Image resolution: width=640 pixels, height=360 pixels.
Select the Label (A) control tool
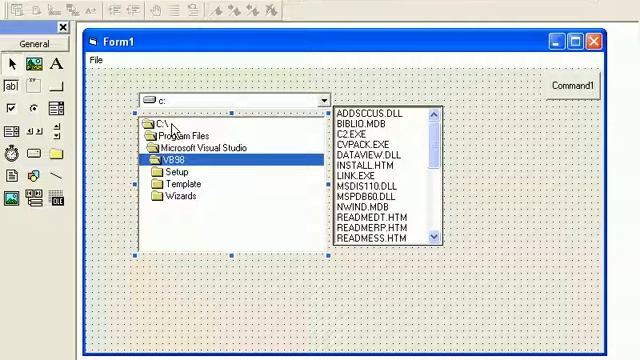pyautogui.click(x=56, y=64)
